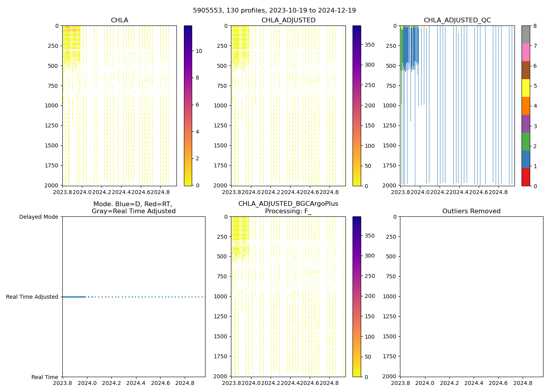The height and width of the screenshot is (392, 549).
Task: Select the blue segment of QC colorbar
Action: (x=525, y=159)
